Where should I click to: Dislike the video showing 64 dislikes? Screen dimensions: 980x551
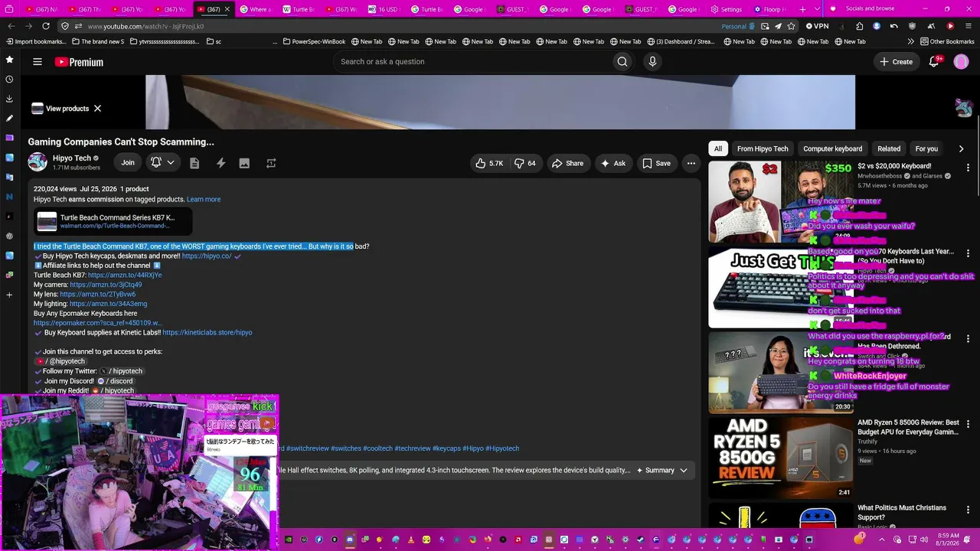click(525, 163)
